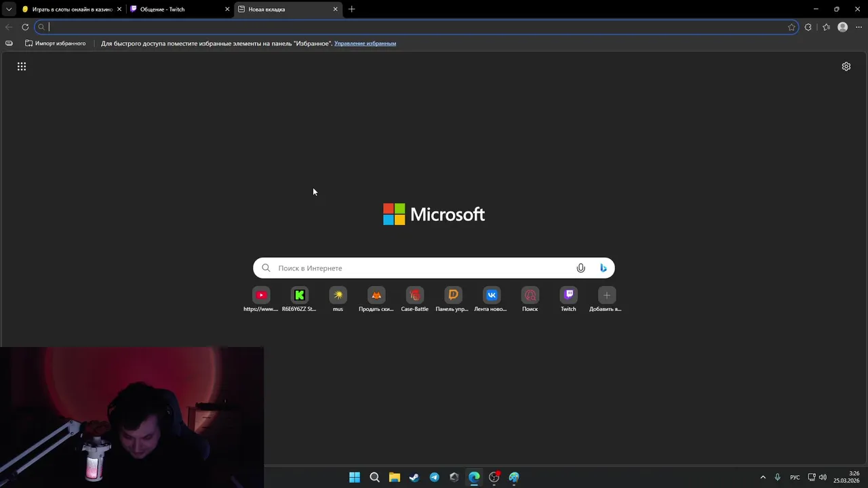Click the browser back arrow
Screen dimensions: 868x488
9,27
